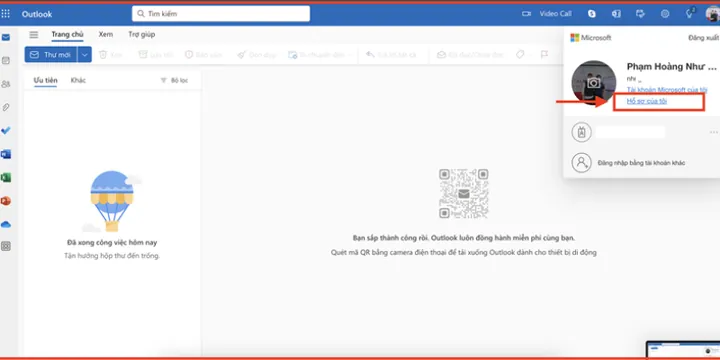The height and width of the screenshot is (360, 720).
Task: Launch PowerPoint from the sidebar
Action: (x=6, y=201)
